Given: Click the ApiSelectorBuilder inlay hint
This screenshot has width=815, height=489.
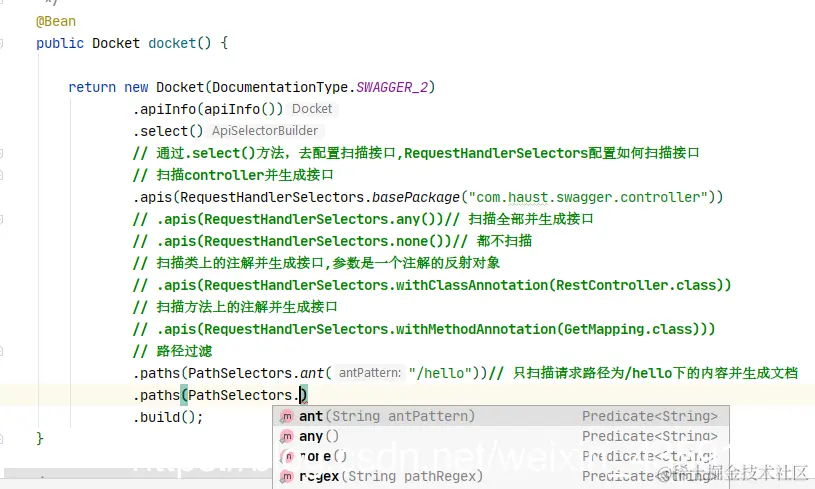Looking at the screenshot, I should tap(265, 130).
